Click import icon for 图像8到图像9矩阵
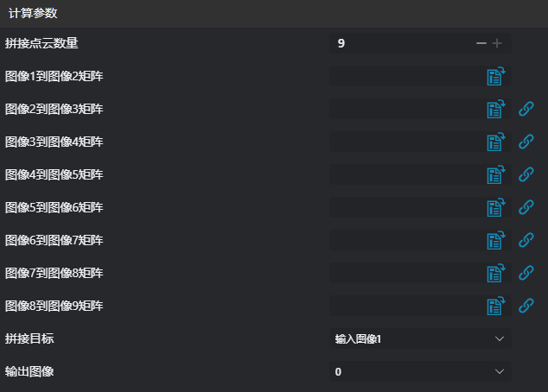The image size is (548, 392). [x=495, y=306]
